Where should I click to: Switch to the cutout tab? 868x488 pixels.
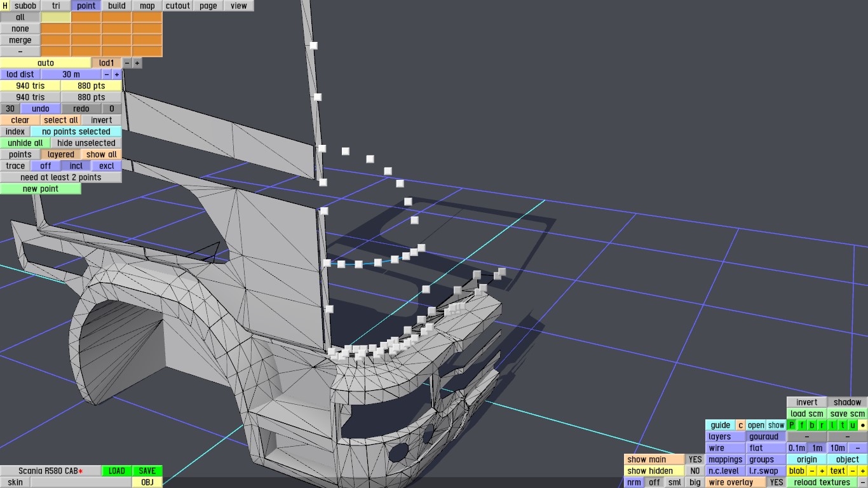click(x=178, y=6)
